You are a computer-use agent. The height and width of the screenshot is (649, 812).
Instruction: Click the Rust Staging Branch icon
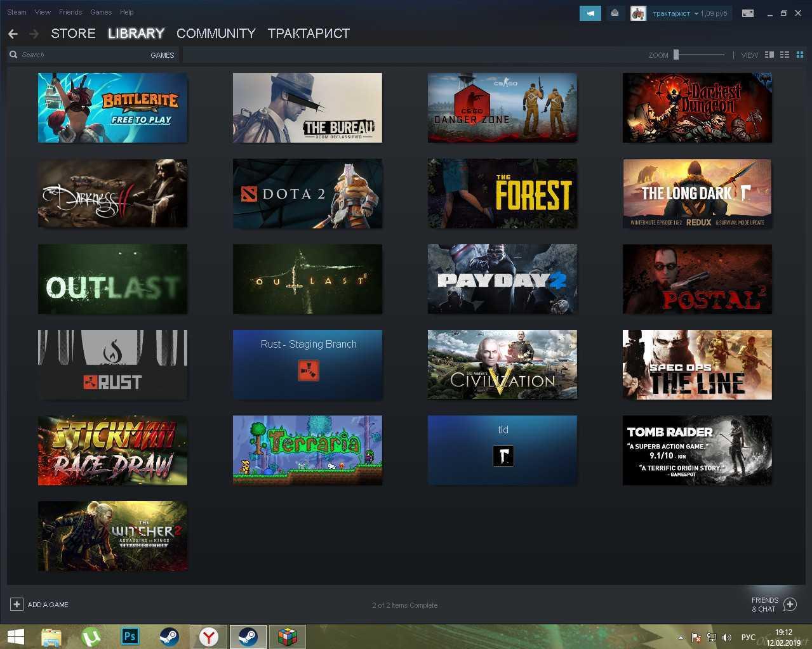click(309, 370)
